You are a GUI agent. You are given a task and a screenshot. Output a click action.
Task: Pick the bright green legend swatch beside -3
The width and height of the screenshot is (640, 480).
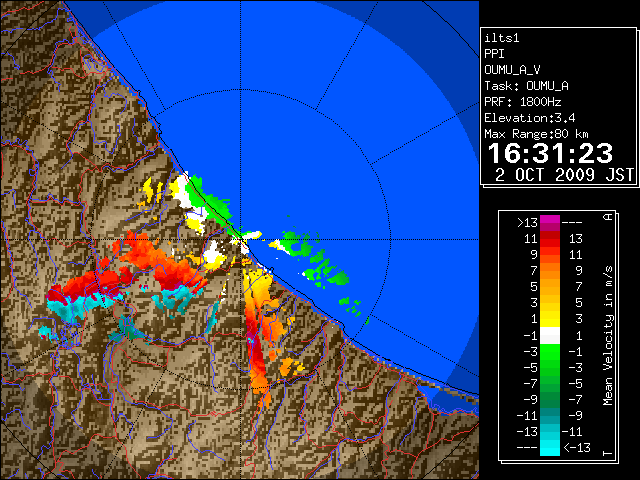tap(550, 351)
